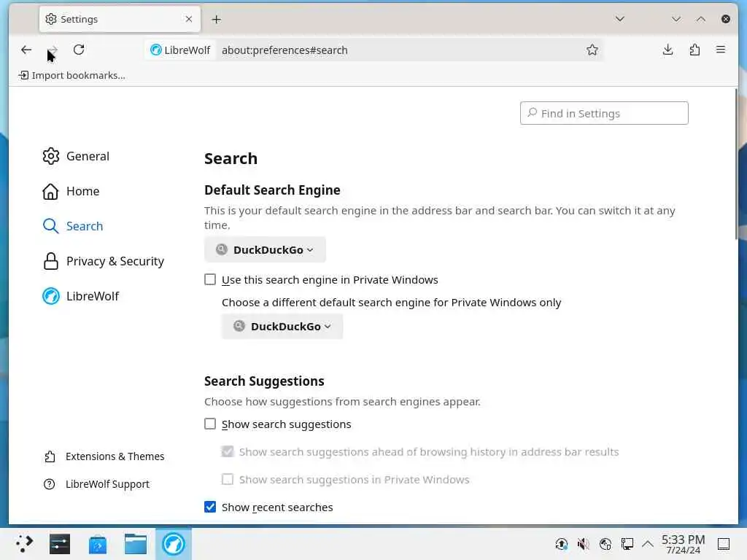747x560 pixels.
Task: Open the hamburger application menu
Action: point(721,50)
